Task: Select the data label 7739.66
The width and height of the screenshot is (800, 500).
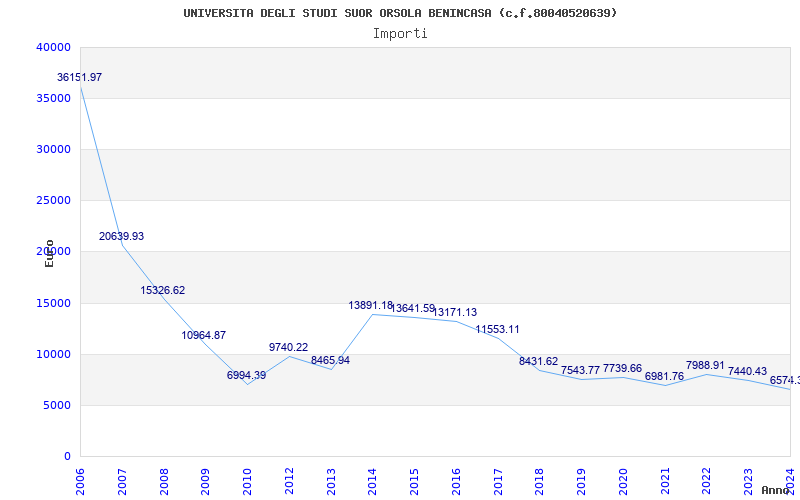Action: pos(622,368)
